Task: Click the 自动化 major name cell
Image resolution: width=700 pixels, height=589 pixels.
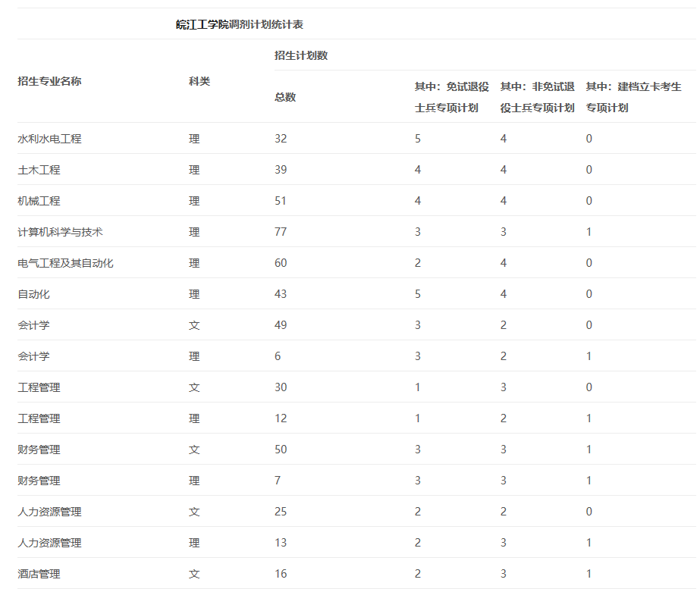Action: [33, 294]
